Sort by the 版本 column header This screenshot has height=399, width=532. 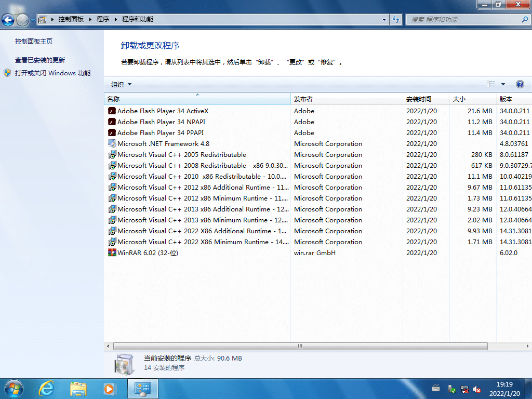[514, 99]
